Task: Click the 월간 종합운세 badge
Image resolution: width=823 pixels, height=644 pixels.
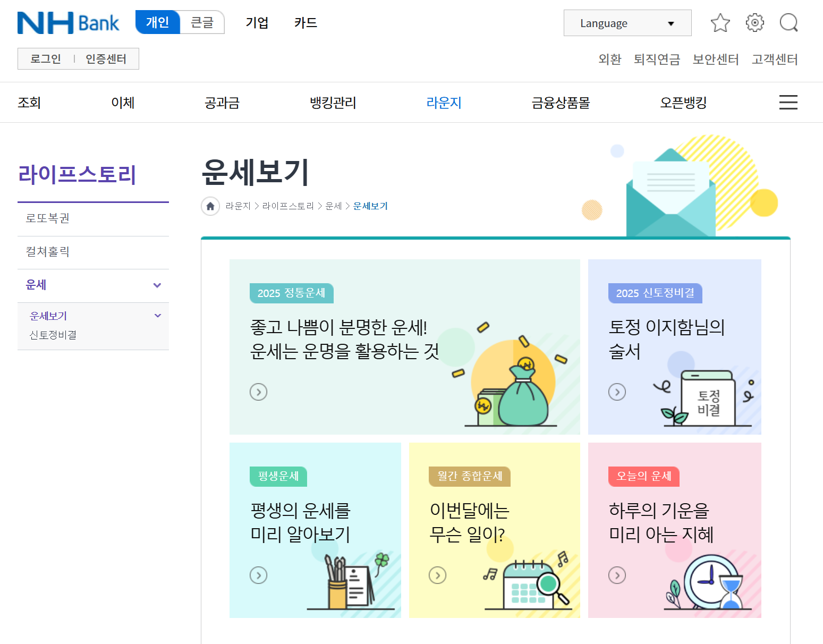Action: (x=470, y=477)
